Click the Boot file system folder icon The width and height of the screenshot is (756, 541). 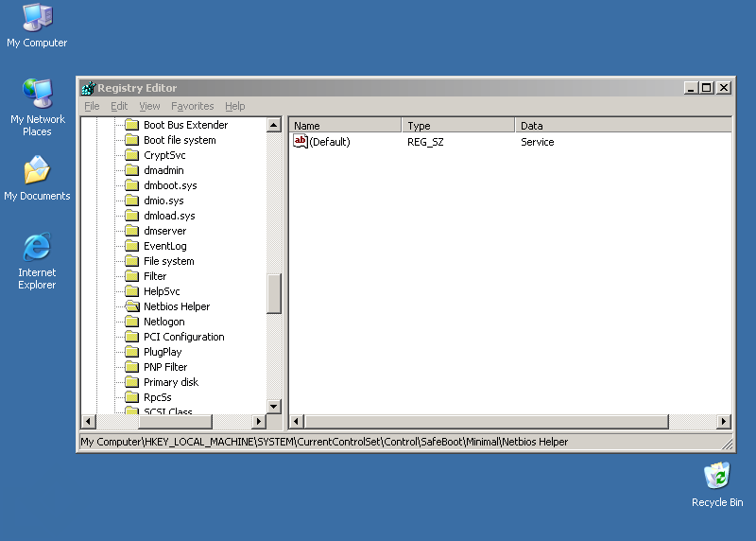[x=131, y=140]
